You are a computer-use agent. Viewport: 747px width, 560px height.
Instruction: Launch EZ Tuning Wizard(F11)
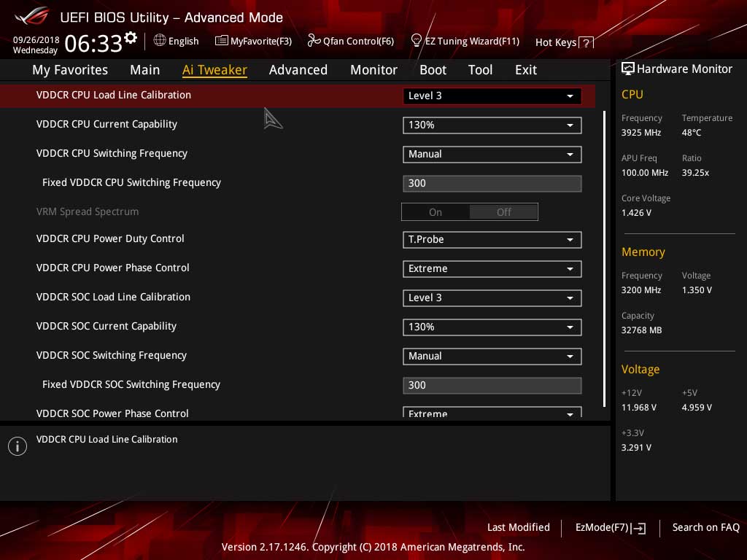coord(465,41)
